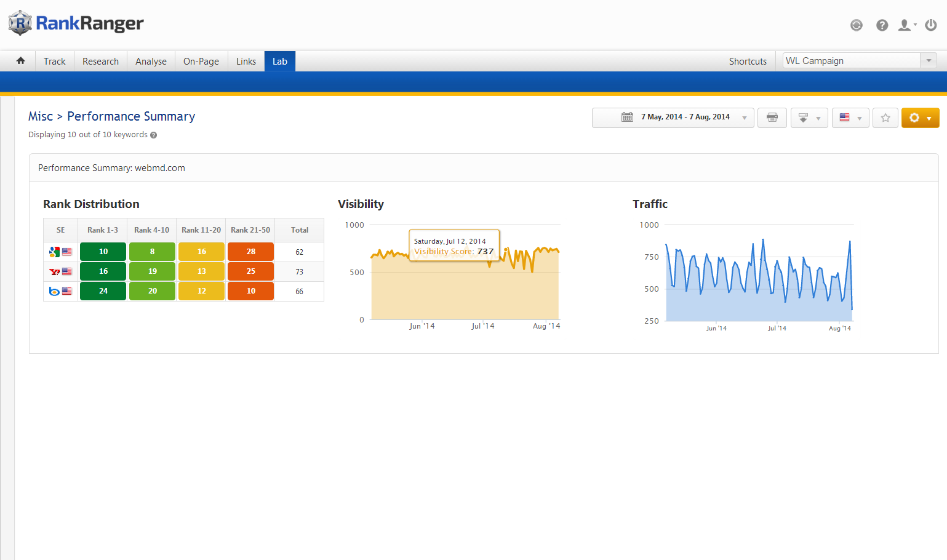Open the export download dropdown
947x560 pixels.
tap(809, 118)
